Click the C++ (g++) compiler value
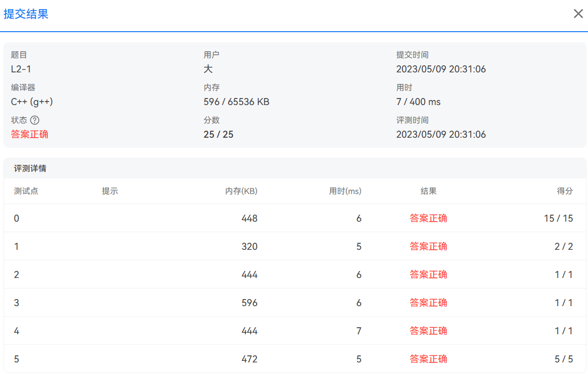Viewport: 588px width, 381px height. 32,102
